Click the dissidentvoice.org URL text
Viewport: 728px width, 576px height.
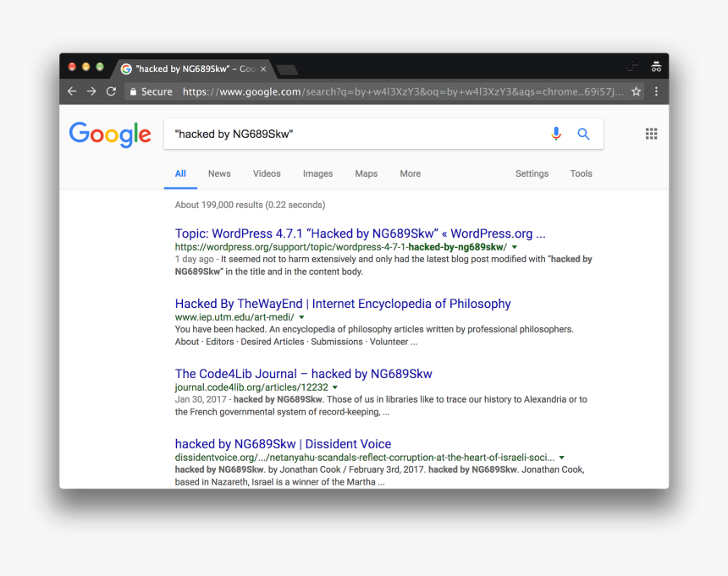[x=365, y=458]
